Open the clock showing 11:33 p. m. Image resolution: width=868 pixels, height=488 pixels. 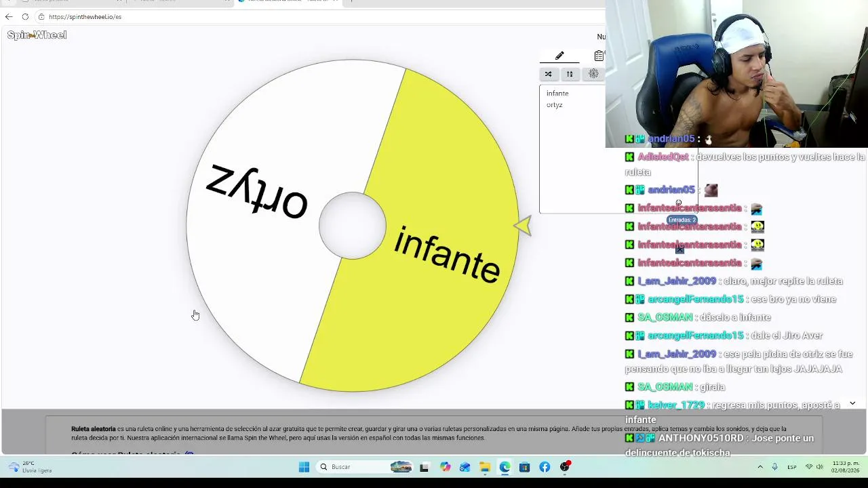846,467
